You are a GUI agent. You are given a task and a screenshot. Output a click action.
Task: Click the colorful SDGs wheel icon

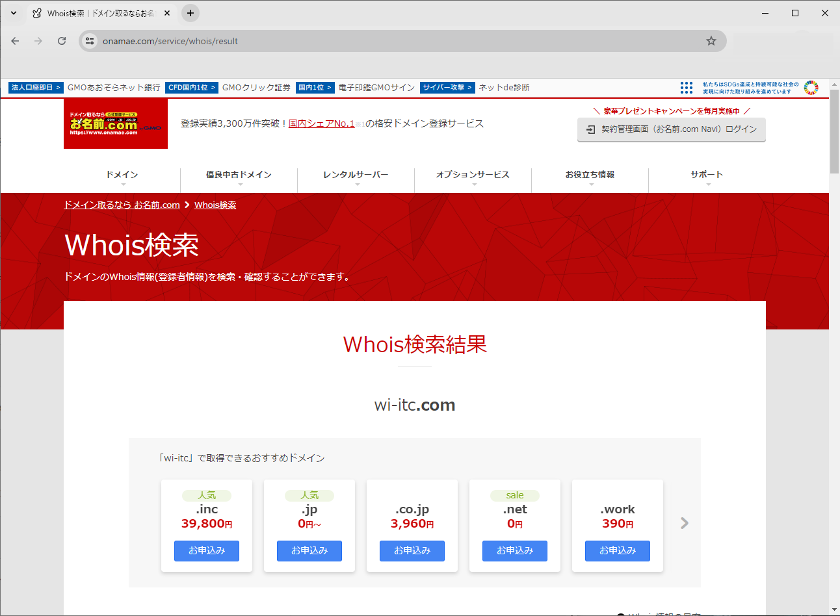(811, 88)
